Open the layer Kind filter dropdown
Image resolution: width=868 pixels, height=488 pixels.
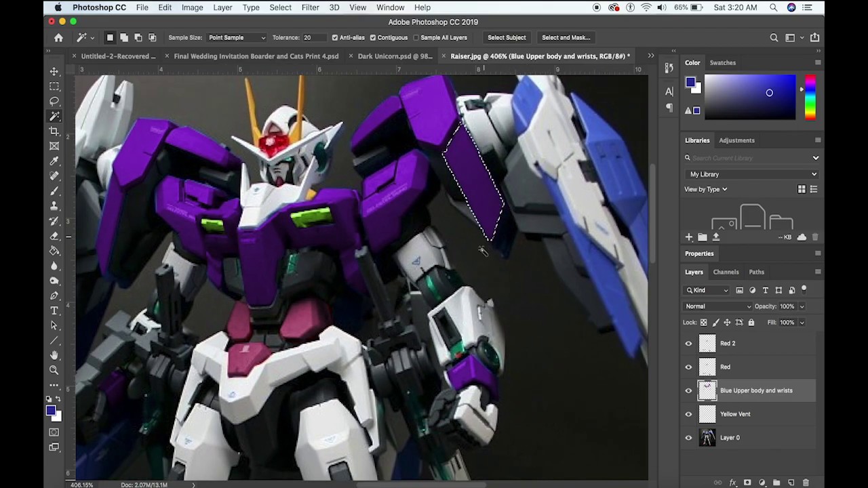pyautogui.click(x=707, y=290)
